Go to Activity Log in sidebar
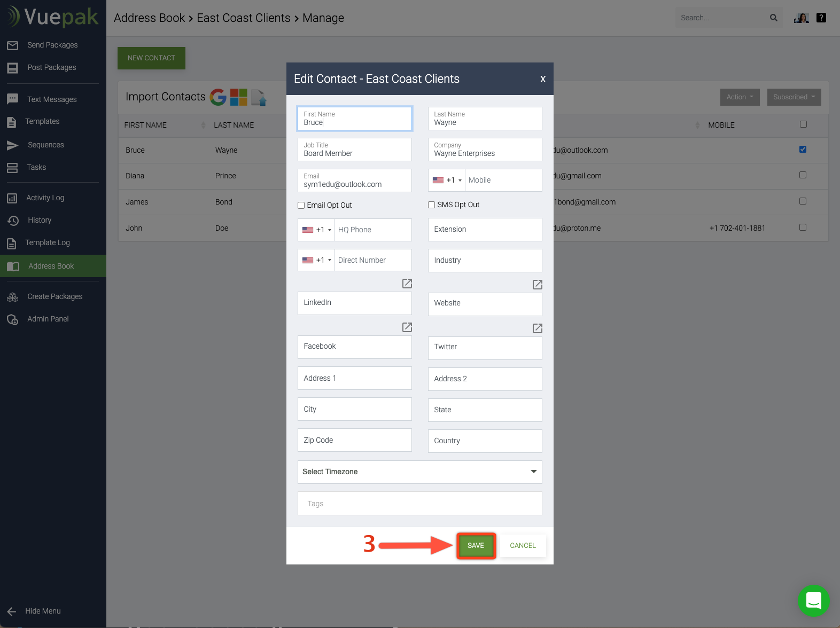Screen dimensions: 840x628 click(45, 198)
